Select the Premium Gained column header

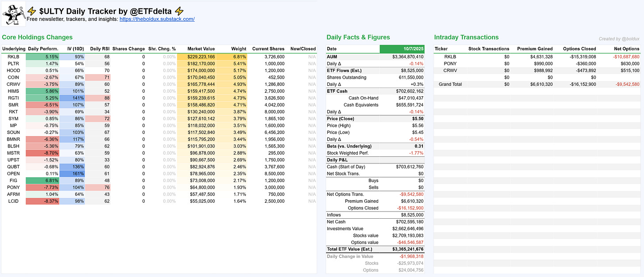coord(535,49)
